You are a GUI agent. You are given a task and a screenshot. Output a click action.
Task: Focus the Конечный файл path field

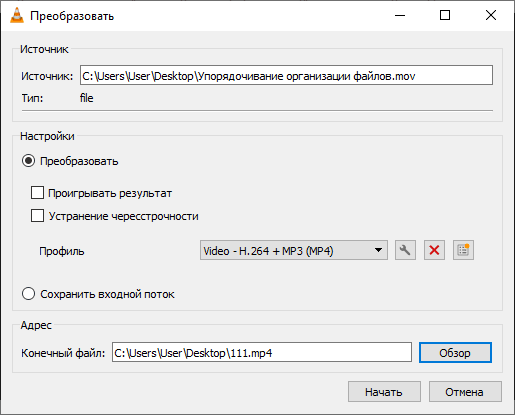click(x=262, y=352)
